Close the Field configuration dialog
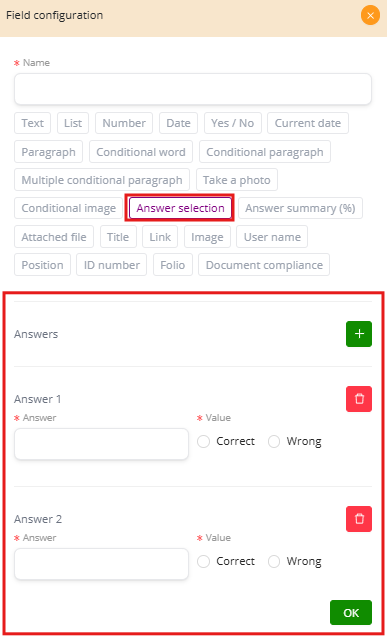This screenshot has height=640, width=387. coord(370,16)
